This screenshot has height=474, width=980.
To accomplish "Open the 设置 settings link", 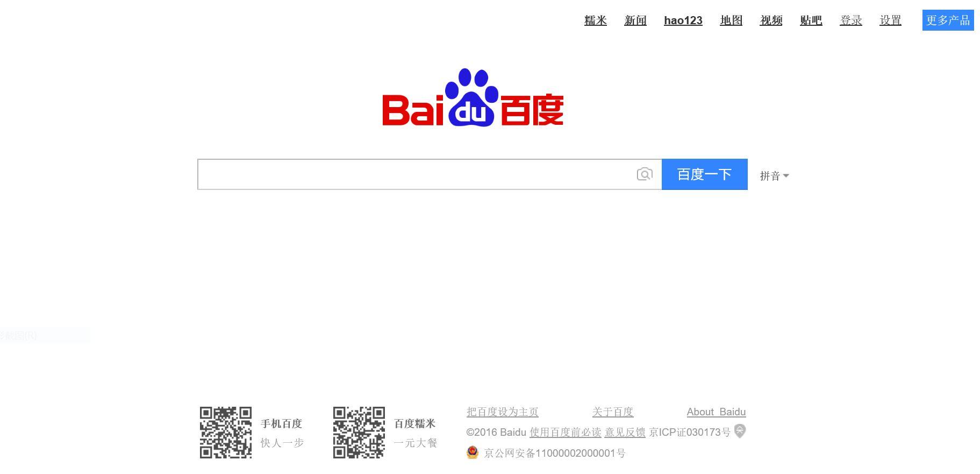I will (x=890, y=20).
